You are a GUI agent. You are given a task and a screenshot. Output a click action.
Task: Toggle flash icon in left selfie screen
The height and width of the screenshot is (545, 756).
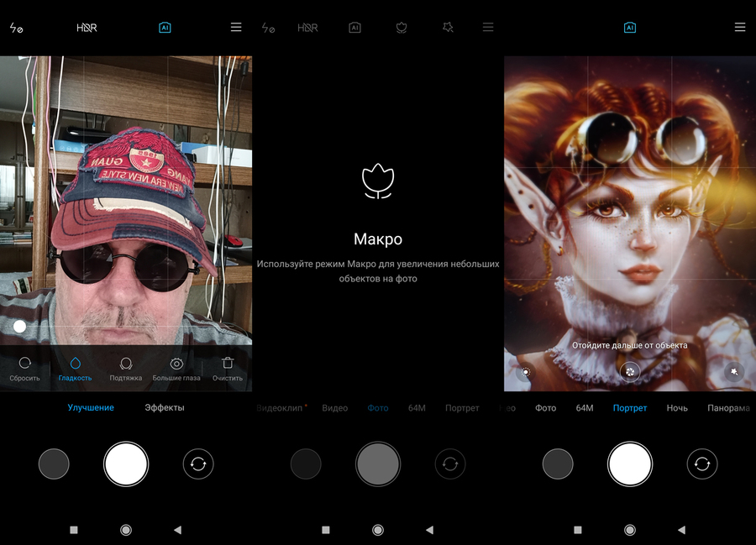[x=16, y=28]
